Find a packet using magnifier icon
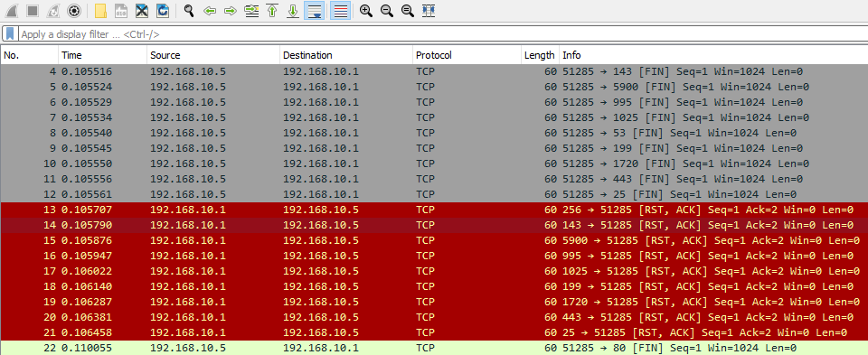The height and width of the screenshot is (355, 868). tap(189, 11)
